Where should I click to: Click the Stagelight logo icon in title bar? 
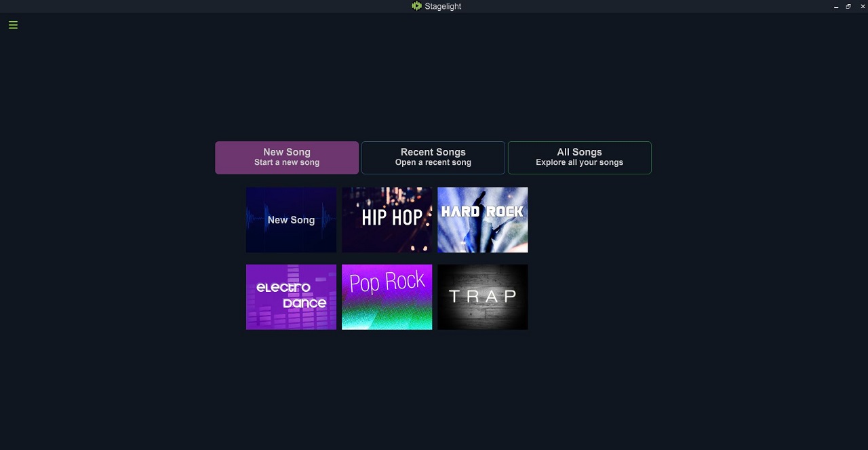[x=416, y=6]
